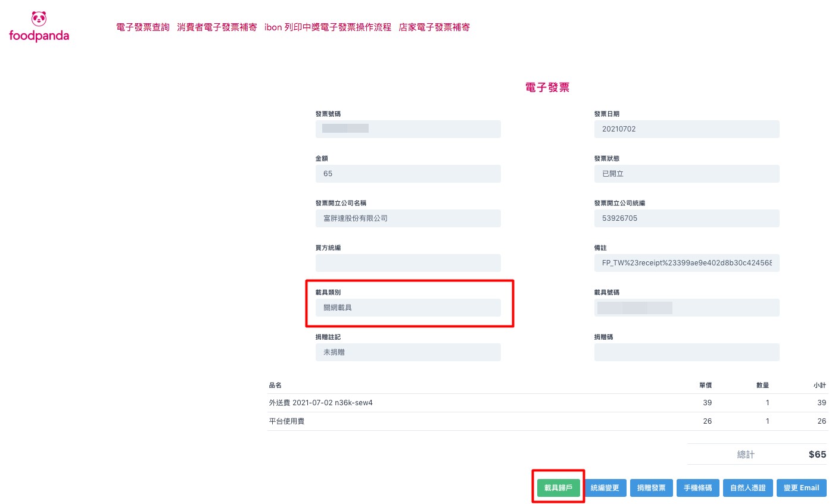The image size is (838, 504).
Task: Focus the empty 捐贈碼 field
Action: (687, 352)
